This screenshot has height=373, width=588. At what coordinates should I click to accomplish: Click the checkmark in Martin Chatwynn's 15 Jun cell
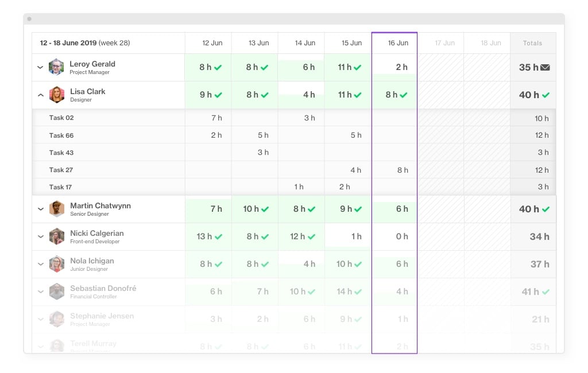[358, 209]
